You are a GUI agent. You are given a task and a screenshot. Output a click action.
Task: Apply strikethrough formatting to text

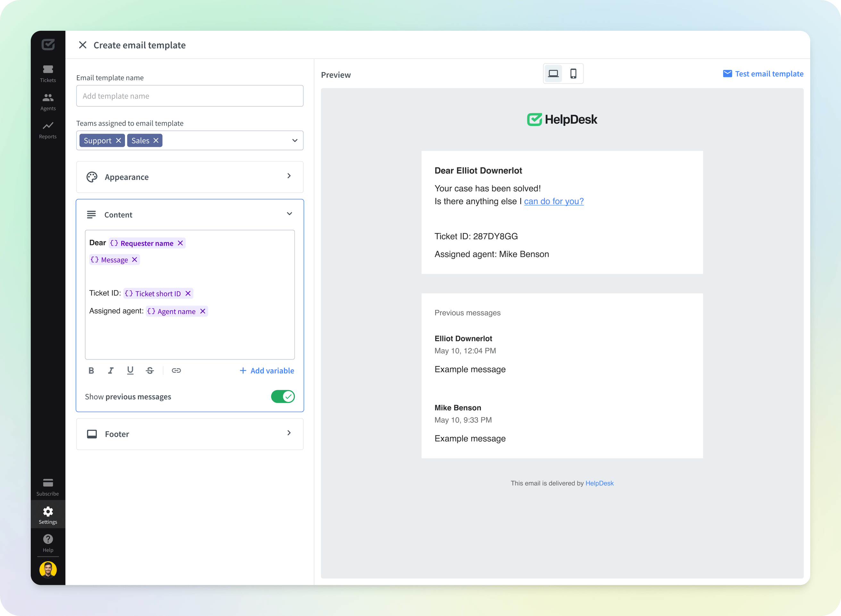pyautogui.click(x=150, y=370)
